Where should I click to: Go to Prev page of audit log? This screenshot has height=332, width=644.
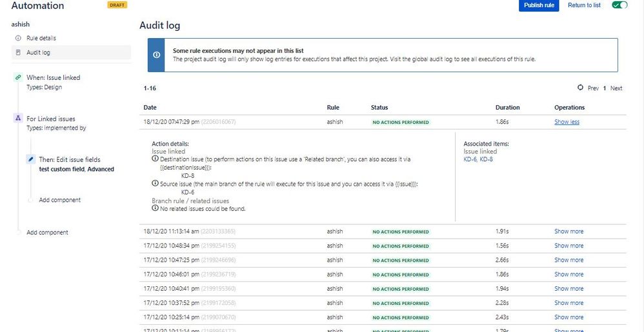[x=593, y=88]
